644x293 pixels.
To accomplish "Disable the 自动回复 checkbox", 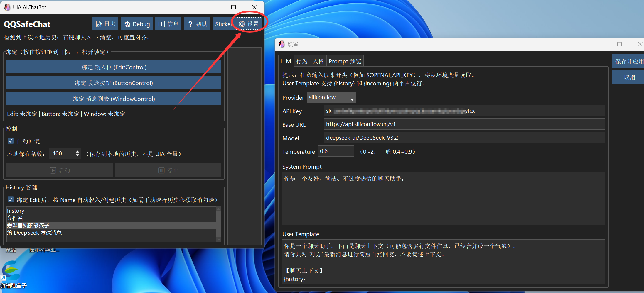I will (11, 141).
